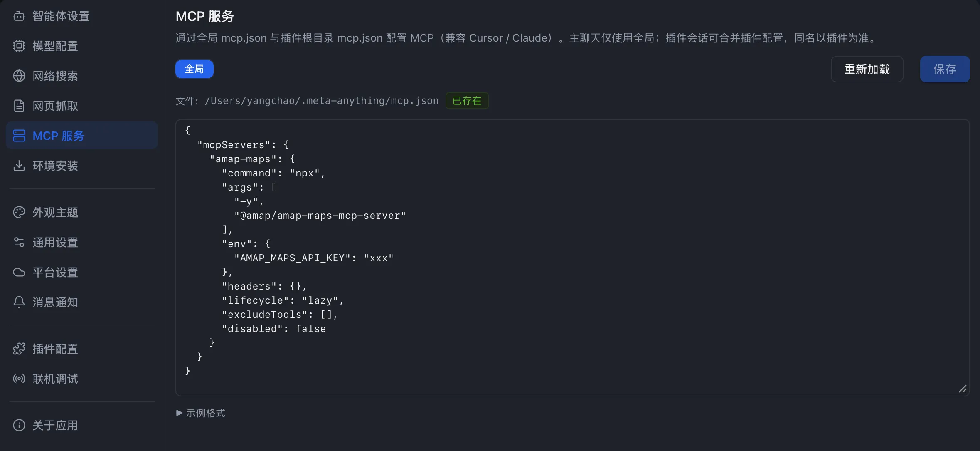Screen dimensions: 980x451
Task: Click the document icon beside 网页抓取
Action: click(19, 106)
